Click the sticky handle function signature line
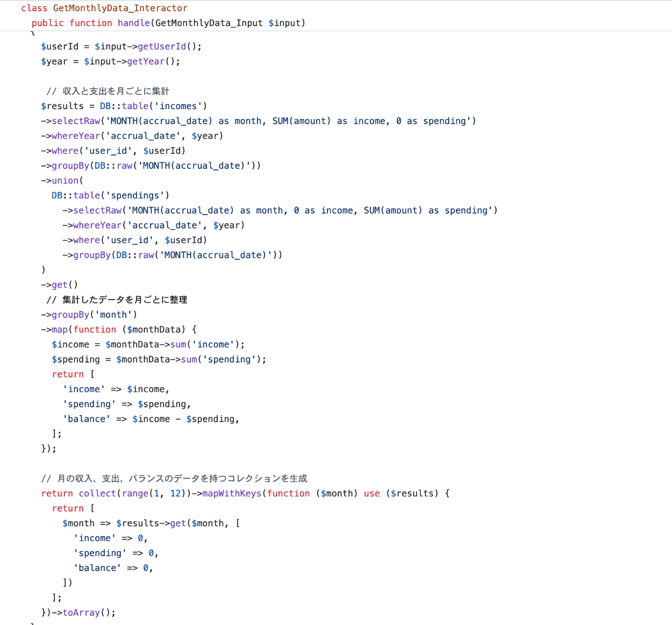The image size is (672, 625). coord(168,23)
